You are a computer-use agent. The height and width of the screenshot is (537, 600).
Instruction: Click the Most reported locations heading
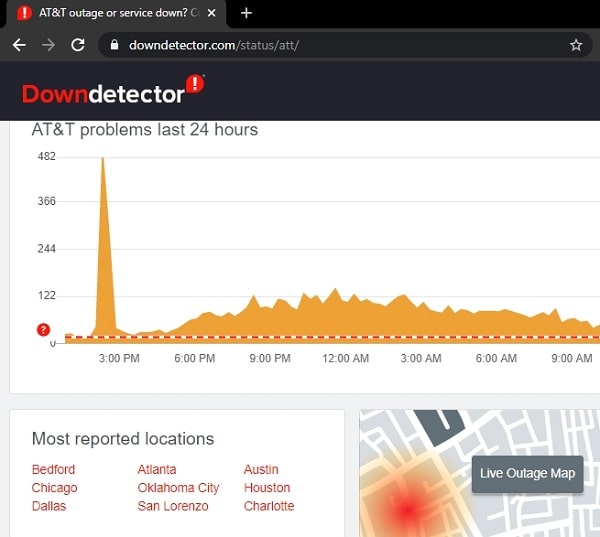123,439
